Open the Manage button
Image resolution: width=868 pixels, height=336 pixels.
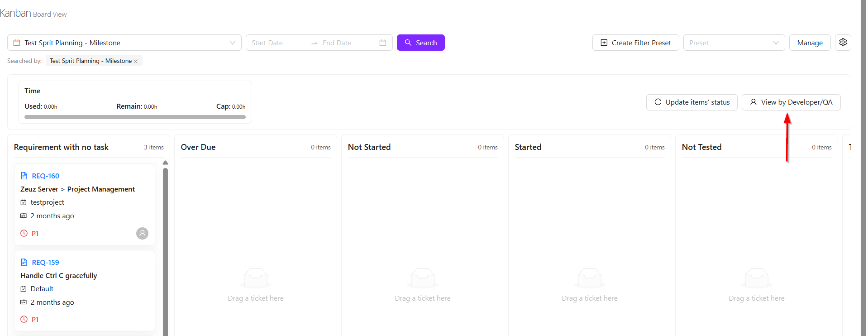pos(810,43)
